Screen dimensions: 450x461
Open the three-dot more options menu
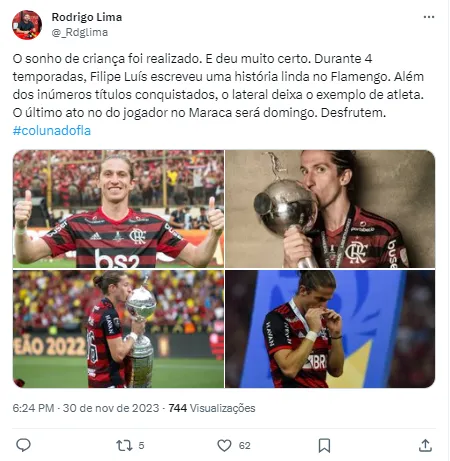[x=429, y=17]
